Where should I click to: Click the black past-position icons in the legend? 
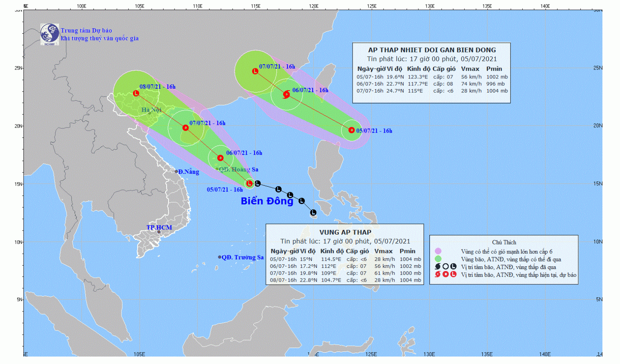click(x=445, y=267)
